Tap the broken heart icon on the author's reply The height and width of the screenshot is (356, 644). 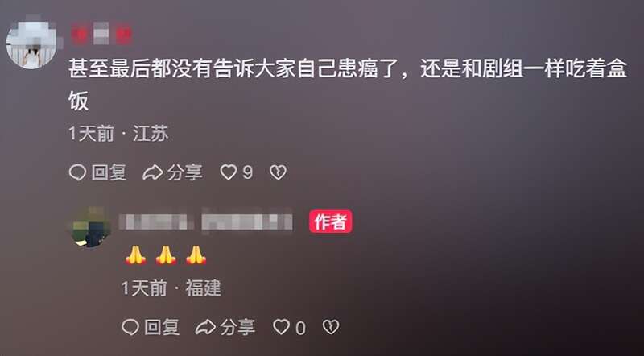point(331,327)
